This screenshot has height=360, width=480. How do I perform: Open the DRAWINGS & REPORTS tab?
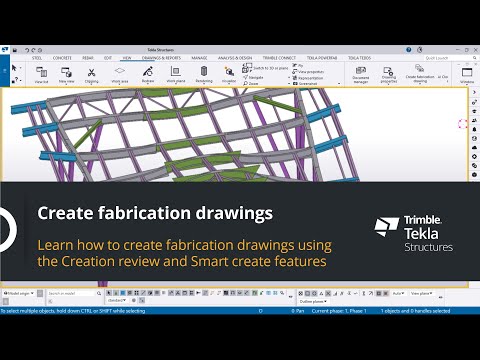161,58
